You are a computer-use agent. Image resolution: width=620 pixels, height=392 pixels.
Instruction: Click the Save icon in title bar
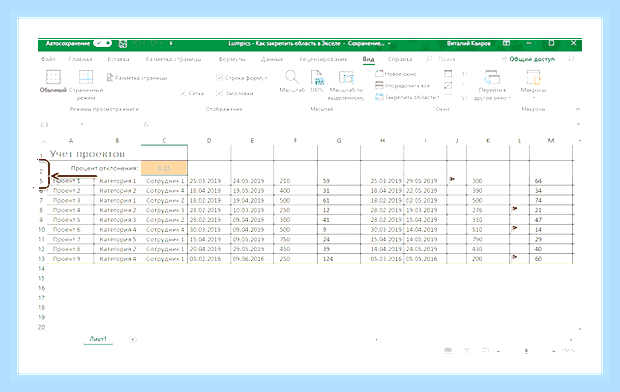(x=123, y=44)
